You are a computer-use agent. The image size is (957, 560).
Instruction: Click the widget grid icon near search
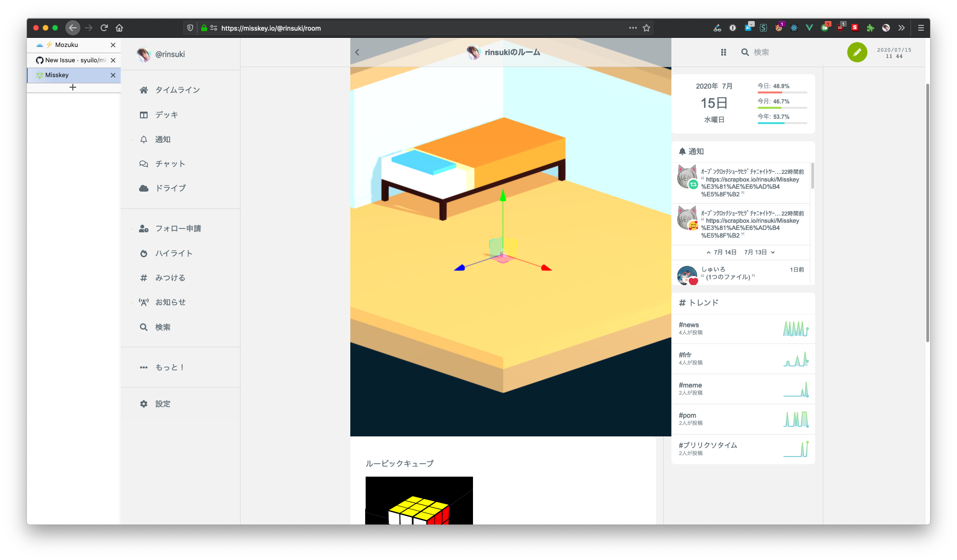(x=723, y=52)
